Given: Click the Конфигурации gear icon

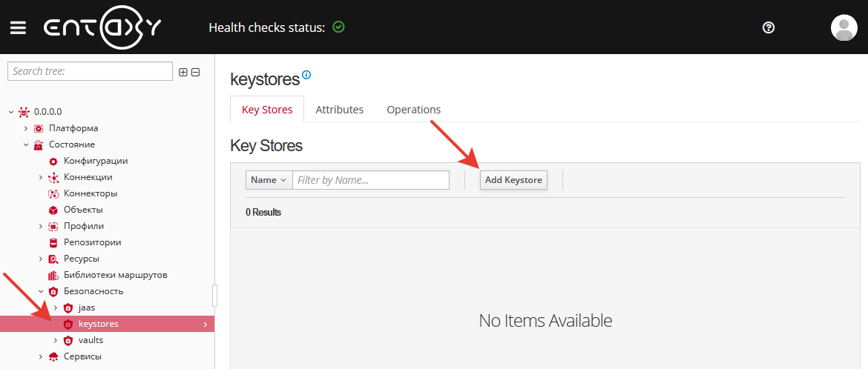Looking at the screenshot, I should pos(53,162).
